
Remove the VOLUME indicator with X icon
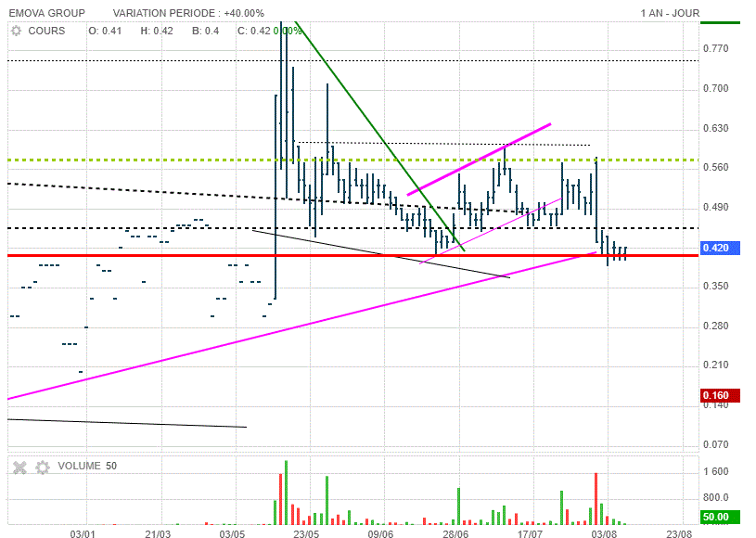19,468
